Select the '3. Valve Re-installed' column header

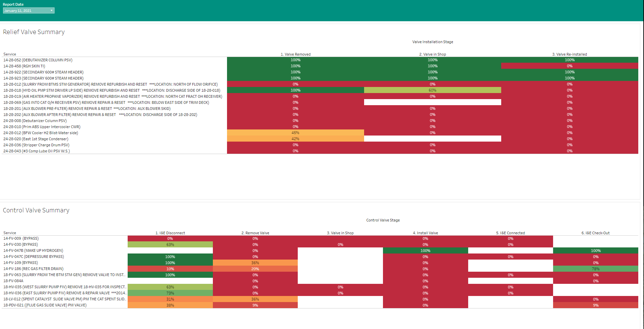[x=569, y=54]
